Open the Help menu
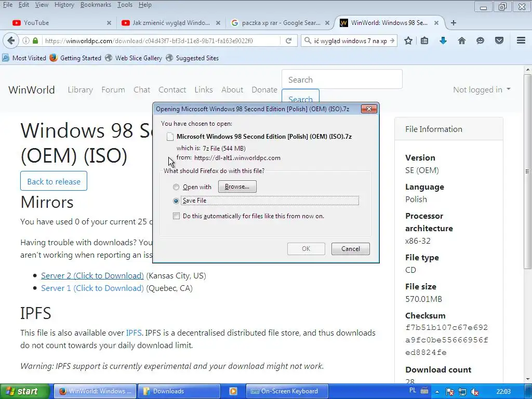532x399 pixels. click(145, 5)
